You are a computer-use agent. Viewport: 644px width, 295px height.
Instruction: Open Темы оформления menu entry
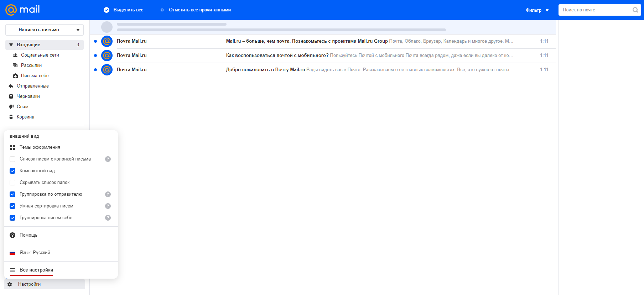coord(61,147)
